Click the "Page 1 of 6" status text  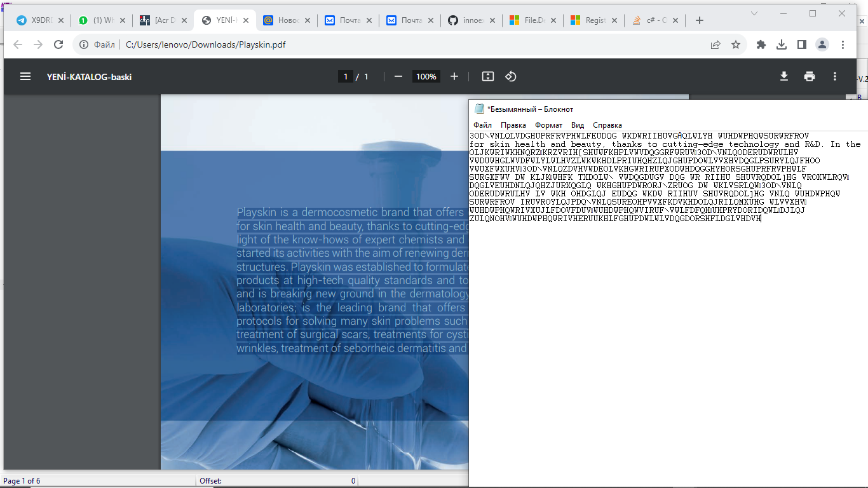point(22,481)
